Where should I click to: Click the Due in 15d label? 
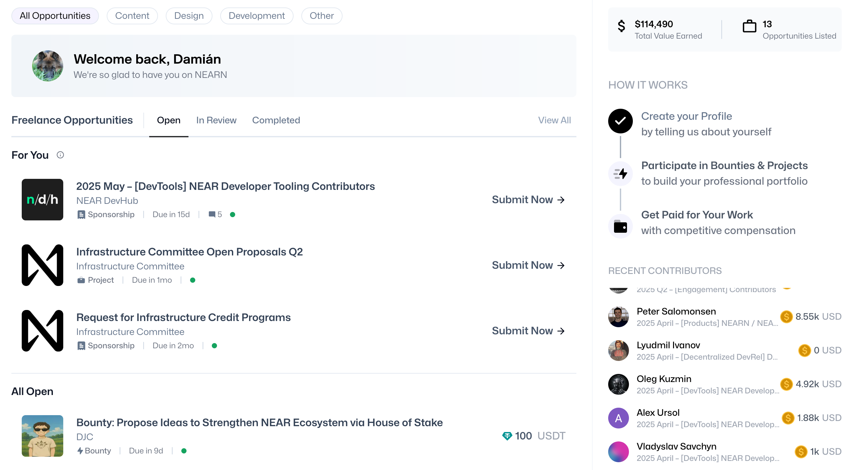(x=171, y=215)
